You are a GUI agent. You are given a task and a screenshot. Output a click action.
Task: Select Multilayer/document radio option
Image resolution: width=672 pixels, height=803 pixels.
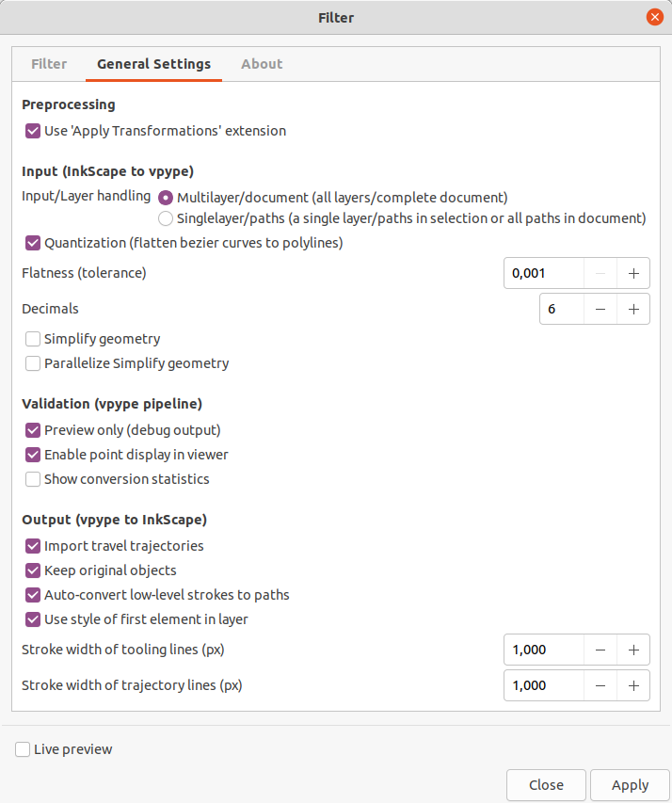[x=166, y=197]
